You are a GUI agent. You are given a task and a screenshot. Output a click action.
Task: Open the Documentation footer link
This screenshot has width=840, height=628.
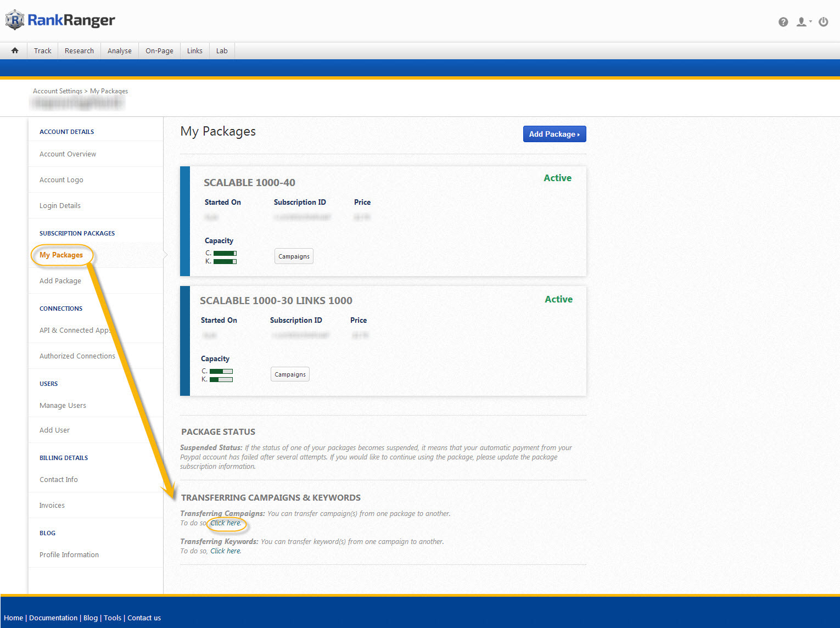coord(53,618)
